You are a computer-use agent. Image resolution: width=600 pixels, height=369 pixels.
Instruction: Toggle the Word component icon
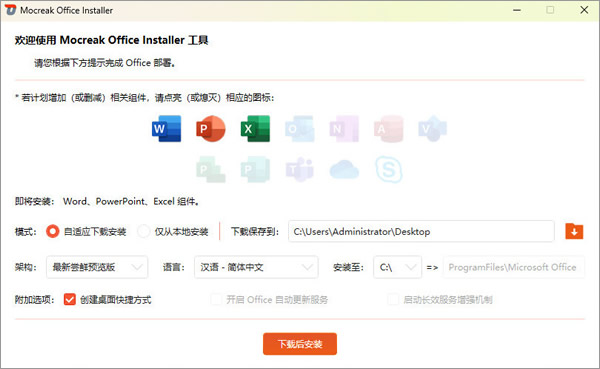[x=166, y=129]
